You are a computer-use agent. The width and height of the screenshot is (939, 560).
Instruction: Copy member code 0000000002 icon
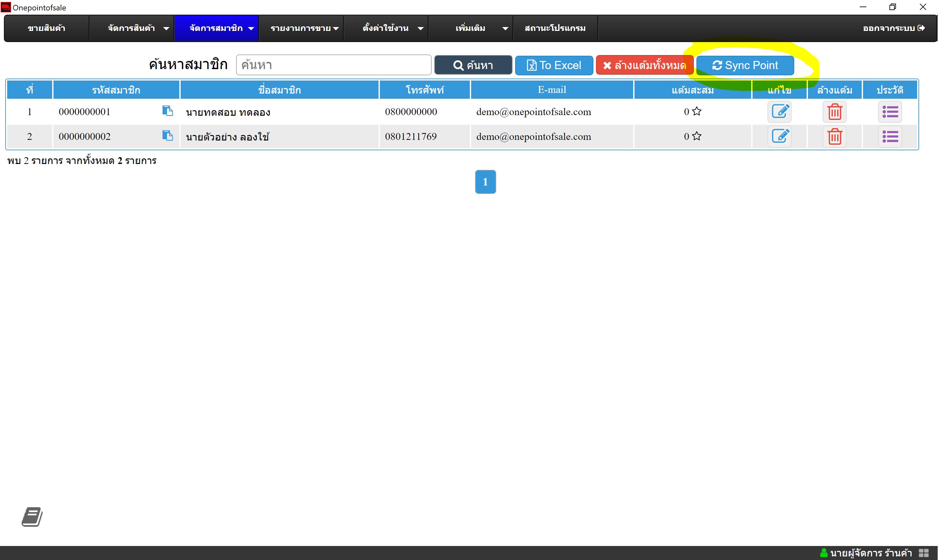point(167,136)
